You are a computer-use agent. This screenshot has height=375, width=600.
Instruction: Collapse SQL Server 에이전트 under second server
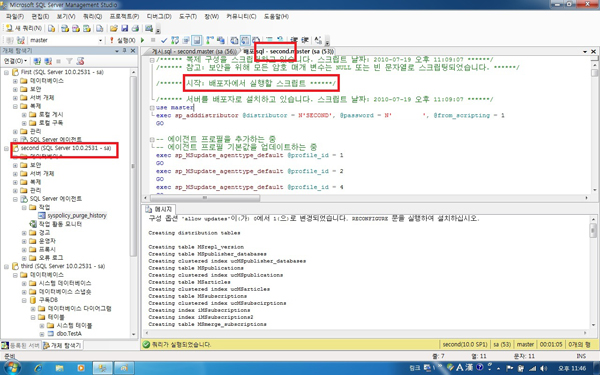[x=15, y=199]
